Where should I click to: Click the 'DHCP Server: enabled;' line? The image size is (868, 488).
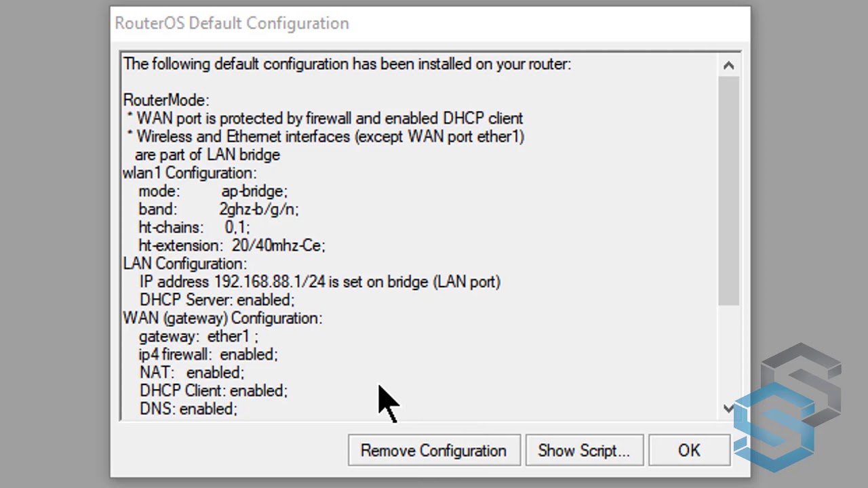[217, 300]
